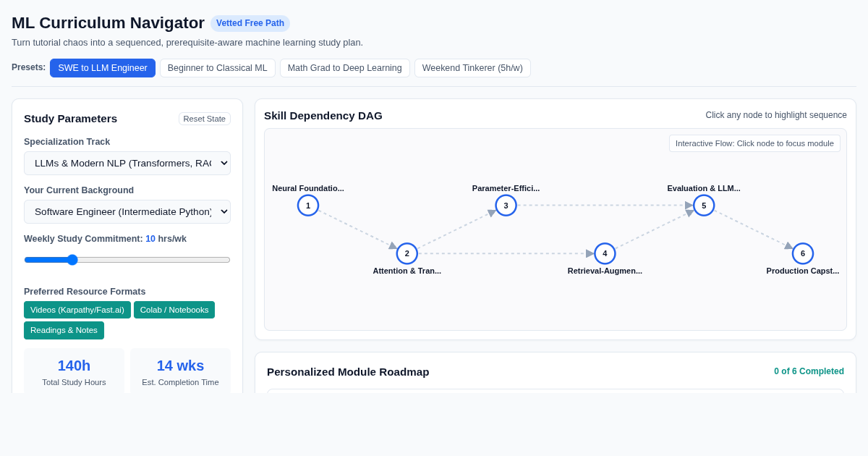Click the Reset State button
The image size is (868, 456).
(205, 119)
